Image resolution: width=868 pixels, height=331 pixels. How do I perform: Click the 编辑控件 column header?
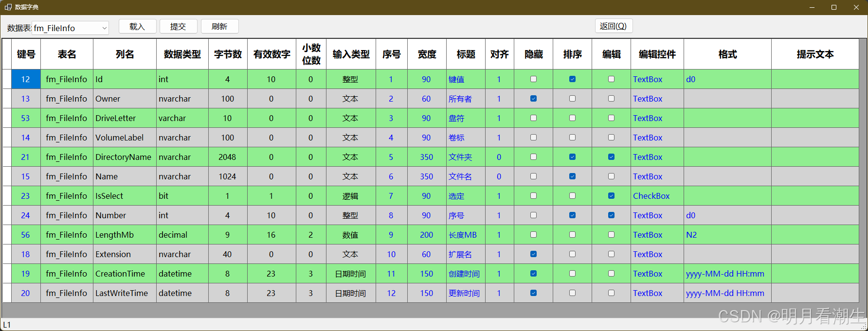pos(657,54)
